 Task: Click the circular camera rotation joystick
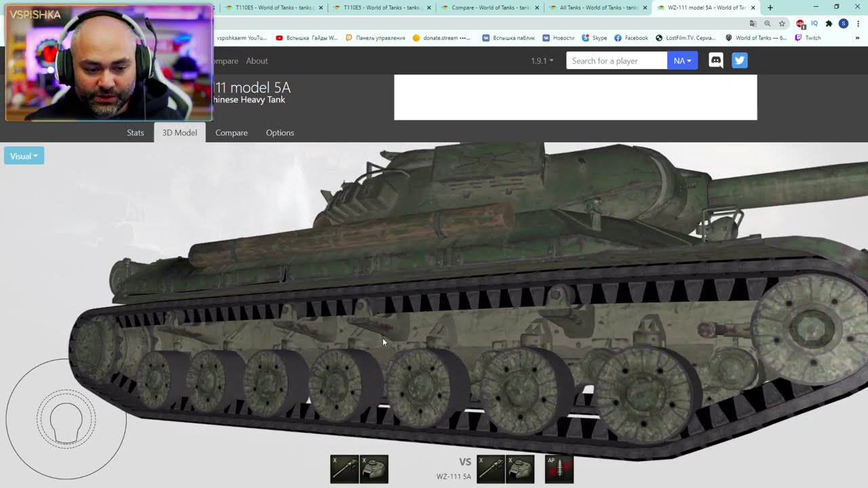coord(66,419)
